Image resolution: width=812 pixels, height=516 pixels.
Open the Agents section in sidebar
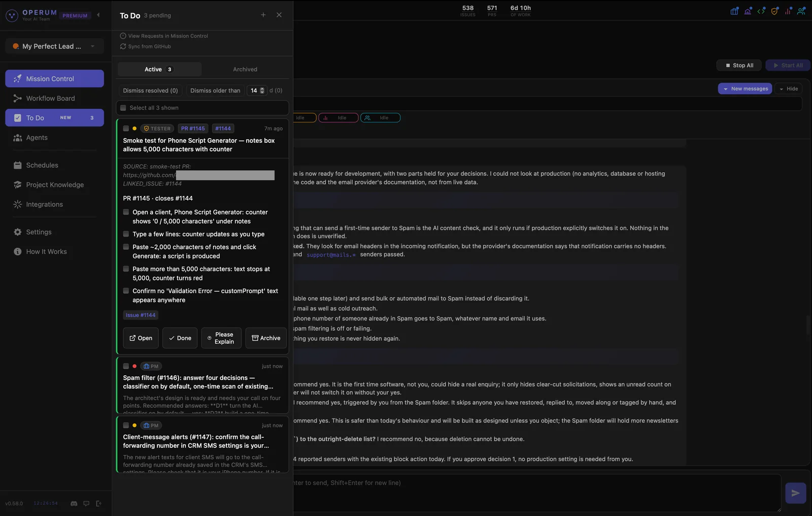coord(54,138)
